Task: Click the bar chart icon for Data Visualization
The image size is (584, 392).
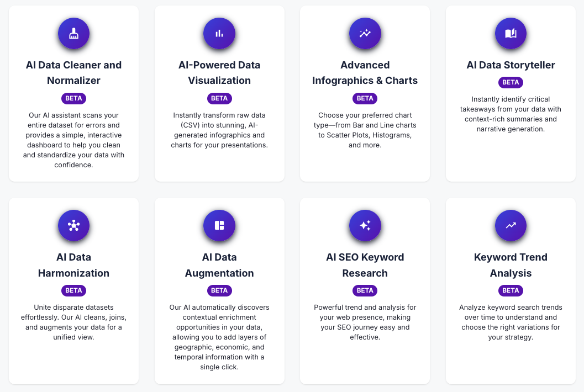Action: (x=219, y=34)
